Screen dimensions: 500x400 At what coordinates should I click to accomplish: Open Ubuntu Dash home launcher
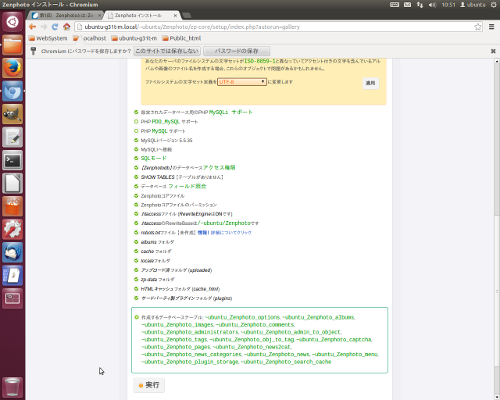13,22
